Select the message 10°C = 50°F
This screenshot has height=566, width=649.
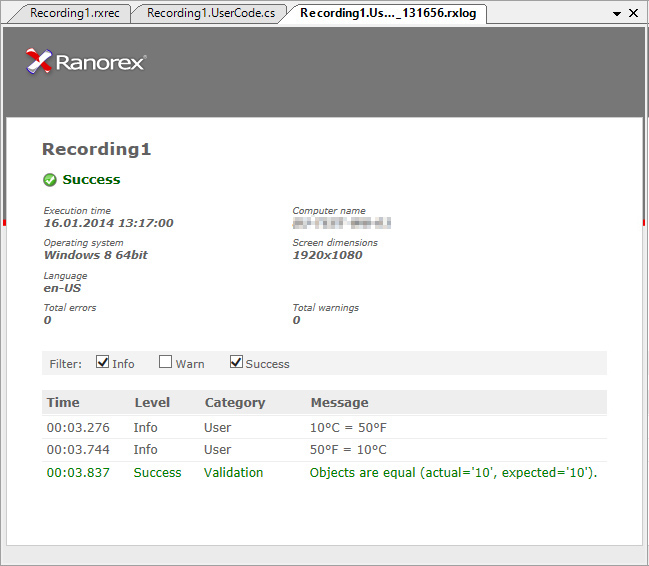[348, 428]
